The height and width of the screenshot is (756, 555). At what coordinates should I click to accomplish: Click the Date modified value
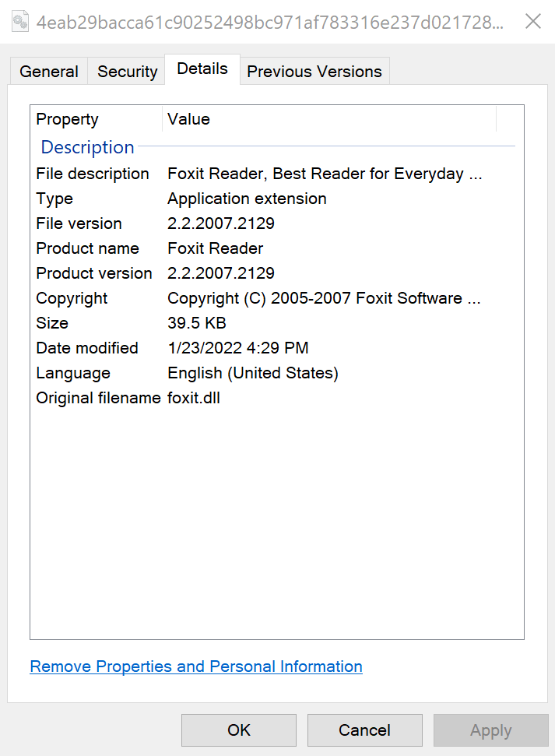click(x=238, y=348)
